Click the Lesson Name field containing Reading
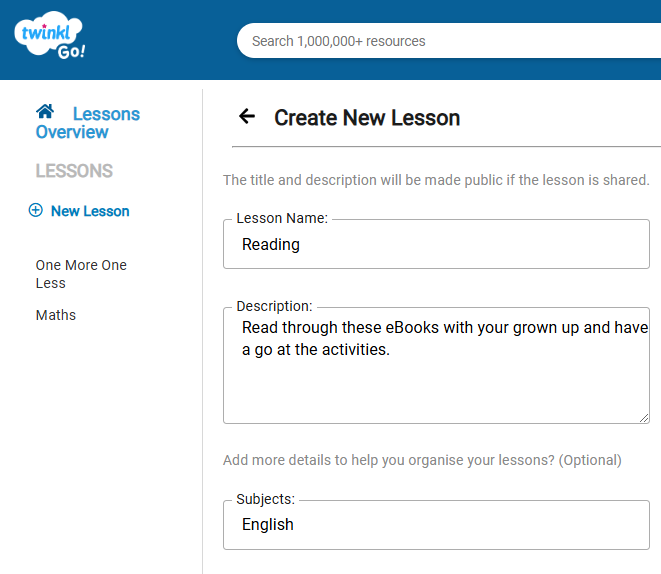 436,244
